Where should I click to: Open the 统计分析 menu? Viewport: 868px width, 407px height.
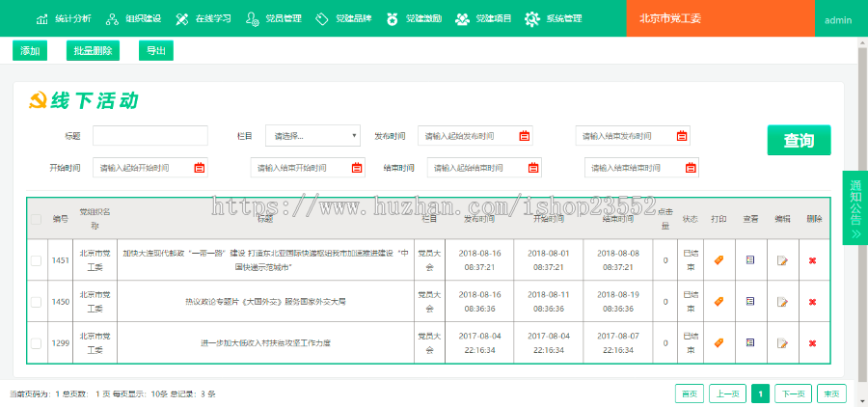[64, 19]
